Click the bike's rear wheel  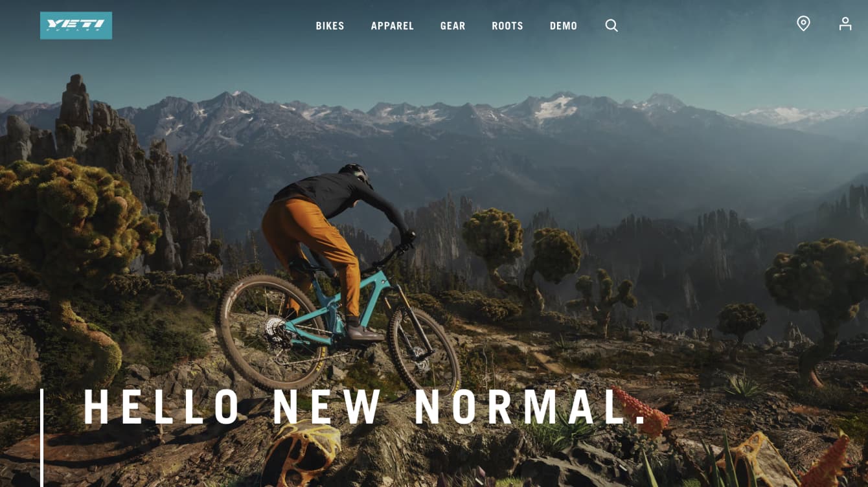tap(271, 334)
